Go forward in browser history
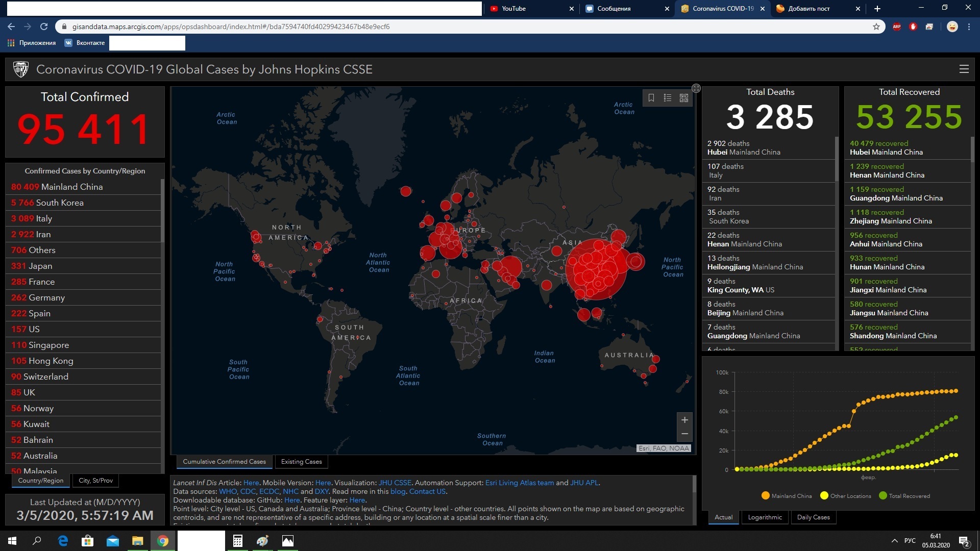This screenshot has width=980, height=551. (x=28, y=27)
